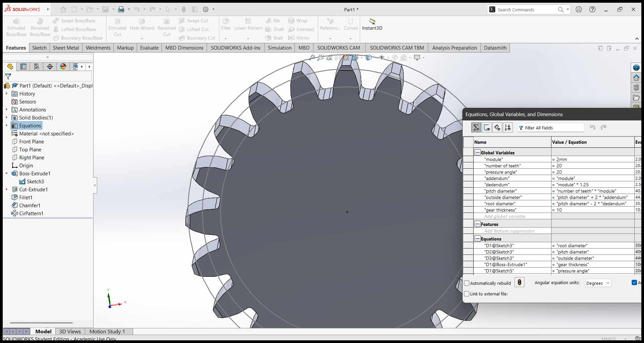Check the Link to external file box
The image size is (644, 343).
(467, 294)
